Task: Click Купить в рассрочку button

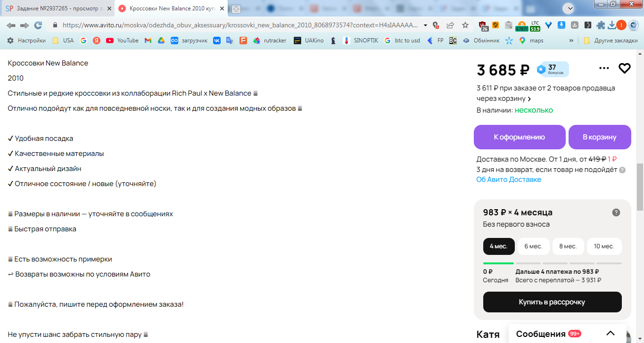Action: [553, 302]
